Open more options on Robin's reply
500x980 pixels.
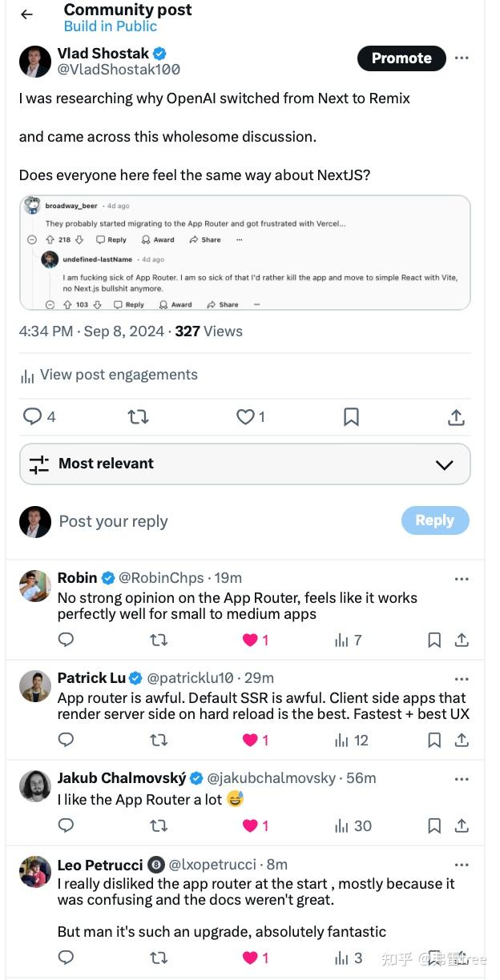462,578
